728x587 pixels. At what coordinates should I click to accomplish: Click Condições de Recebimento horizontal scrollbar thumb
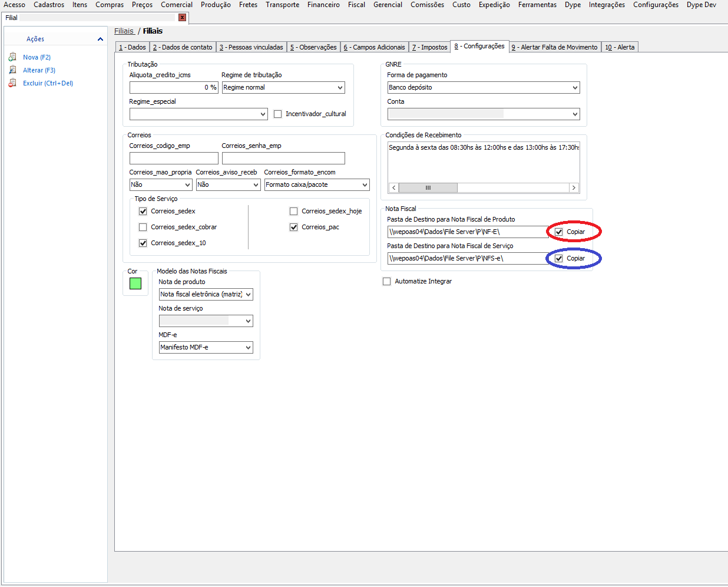[x=428, y=188]
